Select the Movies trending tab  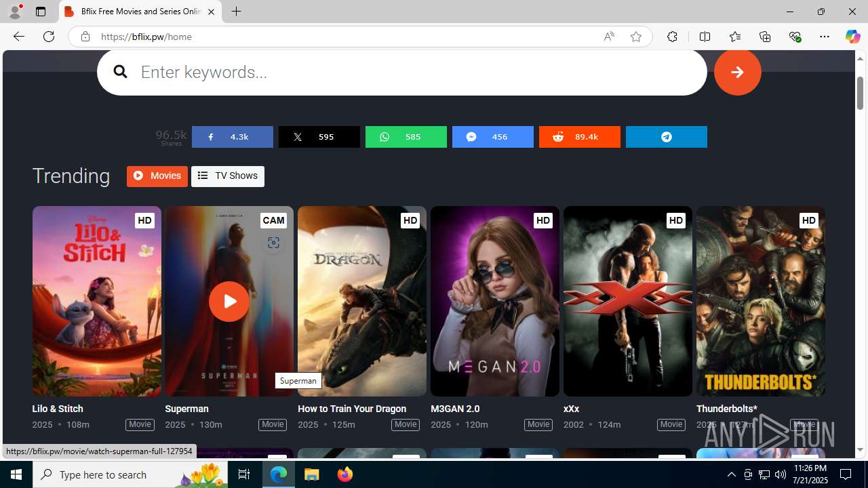(x=157, y=176)
